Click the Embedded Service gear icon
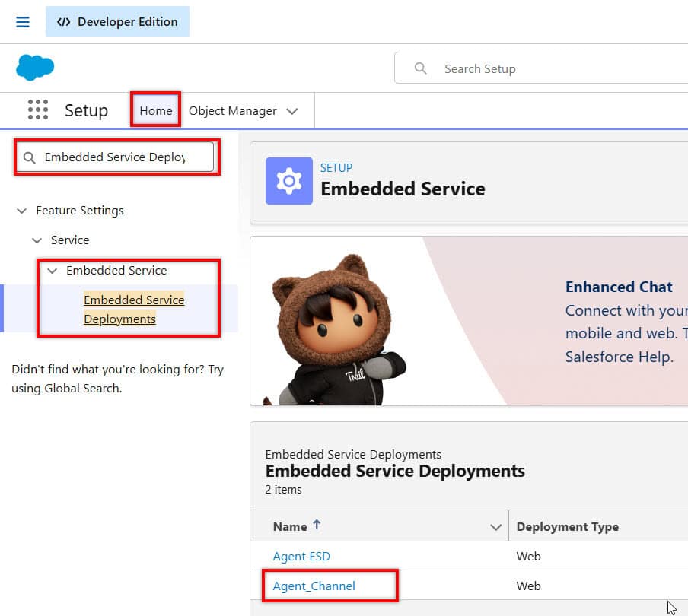Viewport: 688px width, 616px height. (288, 181)
